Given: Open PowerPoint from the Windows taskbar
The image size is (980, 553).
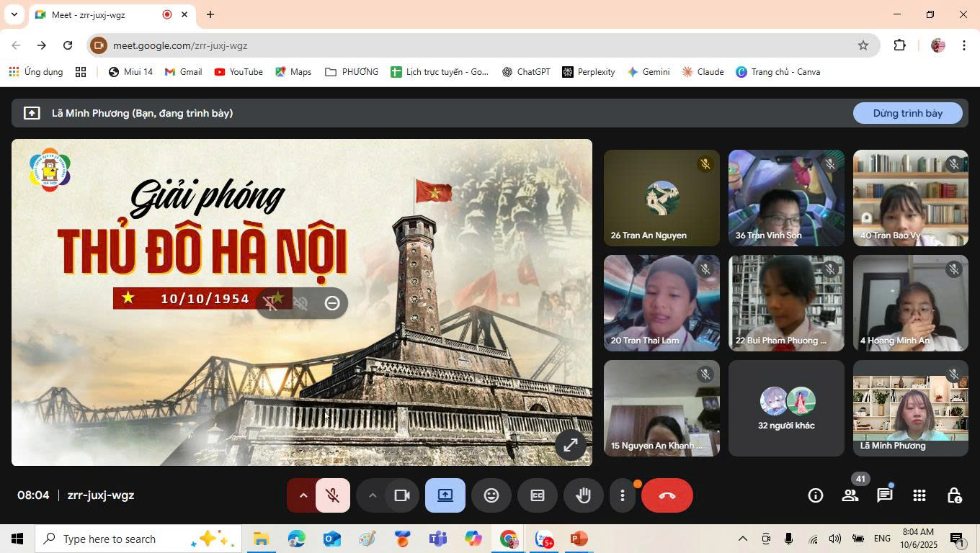Looking at the screenshot, I should [579, 539].
